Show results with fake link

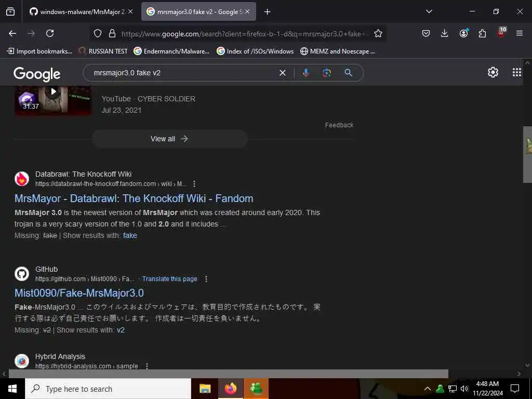pyautogui.click(x=130, y=235)
